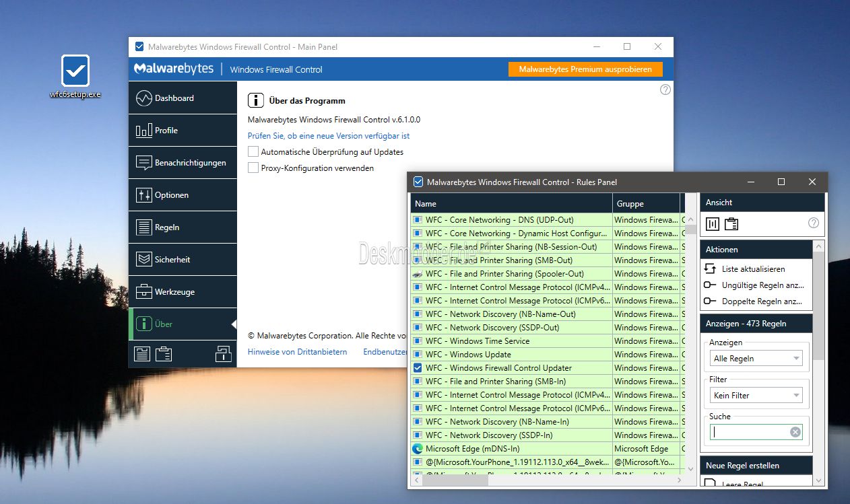Image resolution: width=850 pixels, height=504 pixels.
Task: Click the rule icon of WFC - Windows Time Service
Action: 418,341
